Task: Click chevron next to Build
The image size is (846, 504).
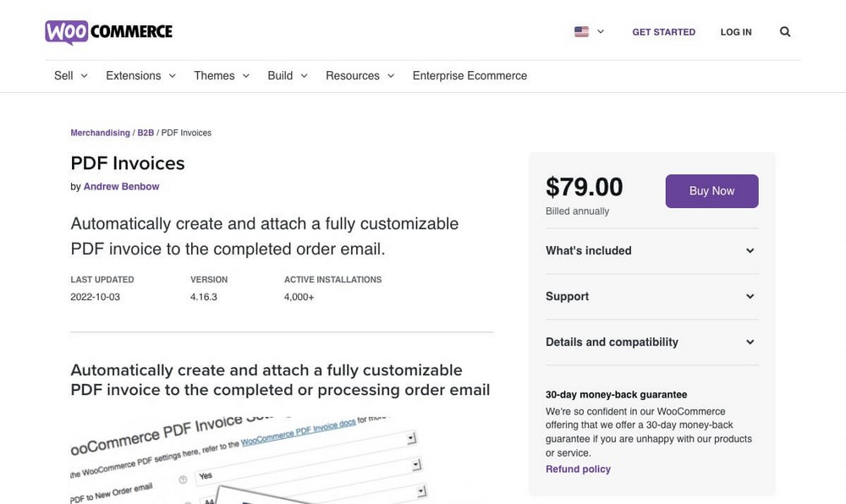Action: (305, 76)
